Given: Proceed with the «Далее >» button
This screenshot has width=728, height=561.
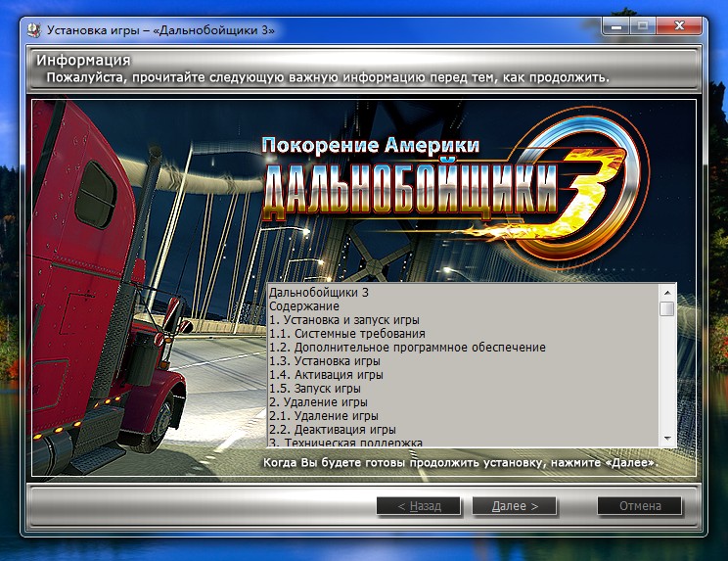Looking at the screenshot, I should [515, 506].
